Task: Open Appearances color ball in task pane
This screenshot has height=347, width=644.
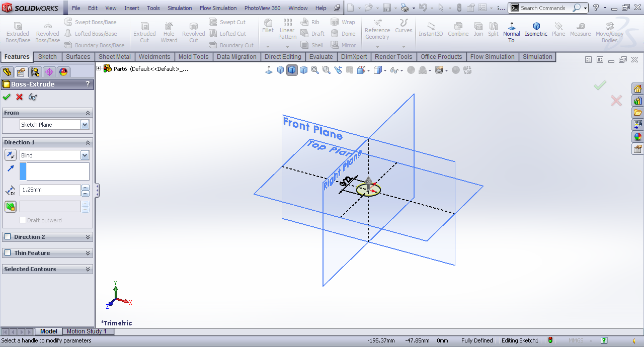Action: tap(638, 136)
